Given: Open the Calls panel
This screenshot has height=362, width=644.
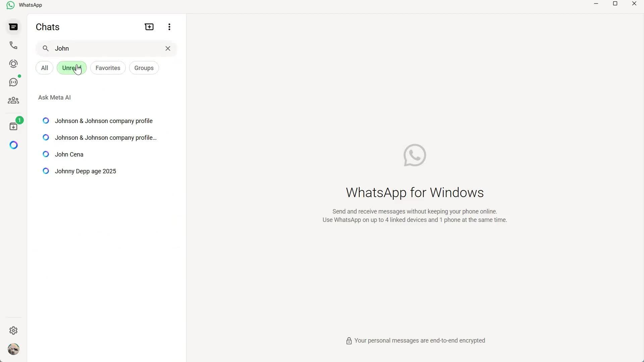Looking at the screenshot, I should [13, 45].
